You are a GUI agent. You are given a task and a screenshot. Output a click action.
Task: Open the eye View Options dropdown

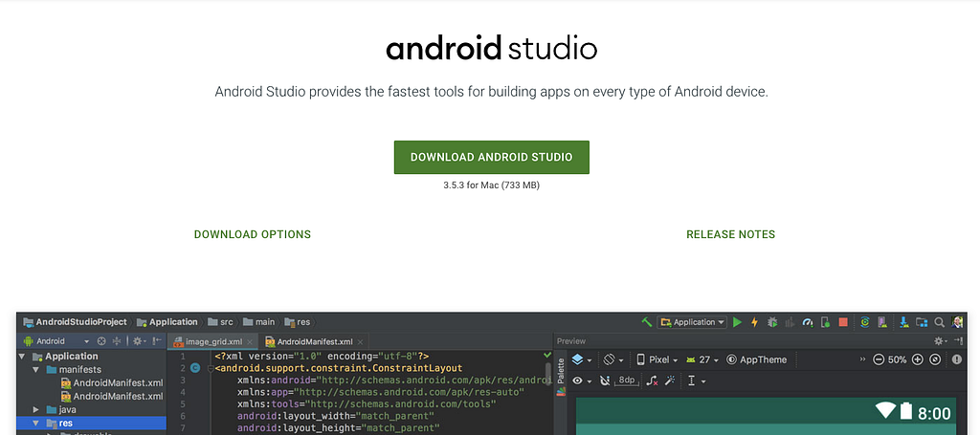click(x=581, y=381)
